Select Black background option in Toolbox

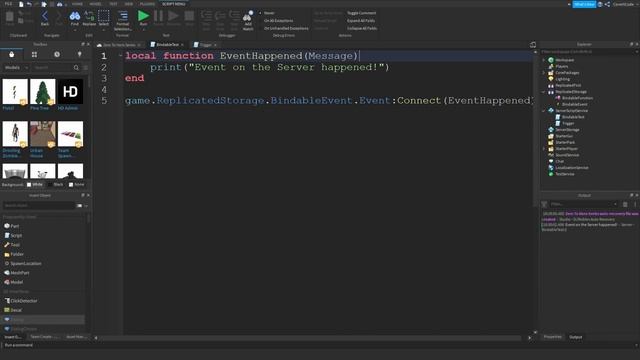pos(56,184)
